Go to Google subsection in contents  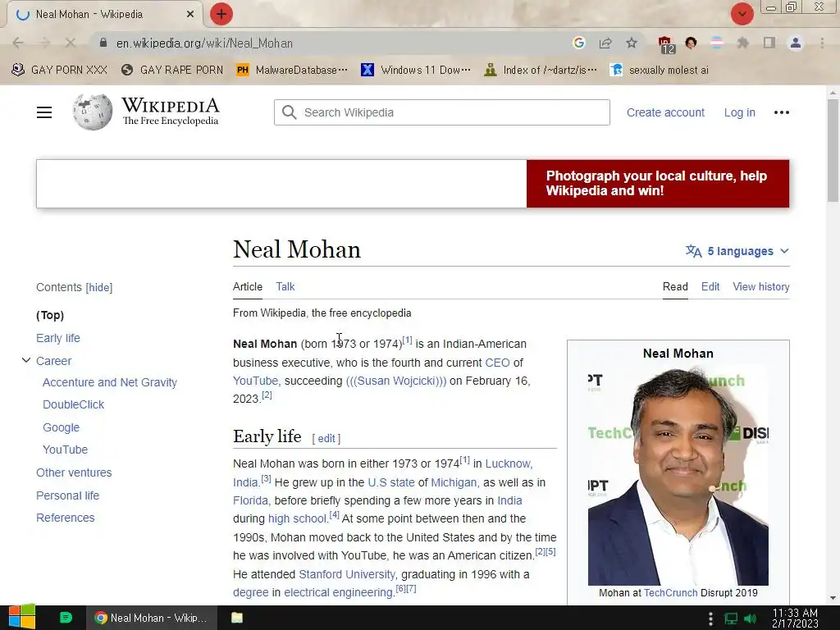pyautogui.click(x=61, y=427)
